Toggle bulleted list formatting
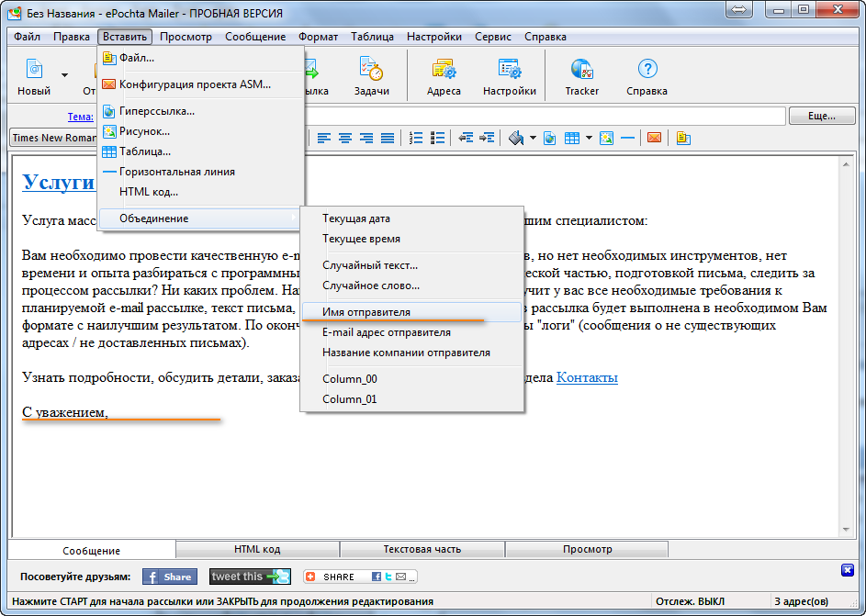 coord(437,138)
